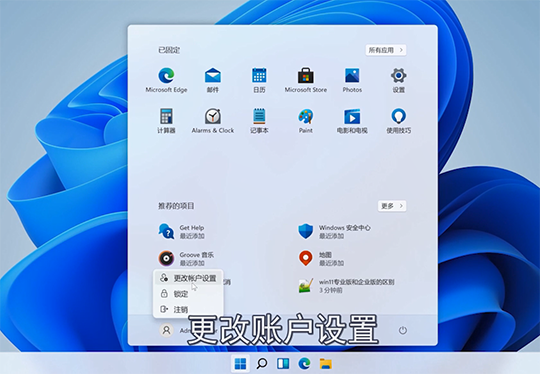Open Settings (设置) gear icon
The image size is (540, 374).
pyautogui.click(x=398, y=80)
